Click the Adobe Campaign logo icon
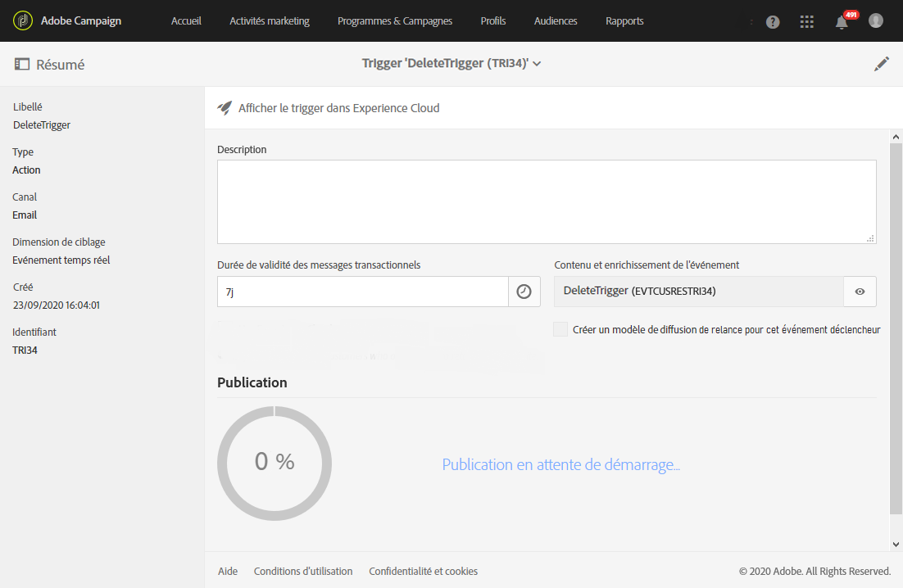The image size is (903, 588). coord(22,20)
